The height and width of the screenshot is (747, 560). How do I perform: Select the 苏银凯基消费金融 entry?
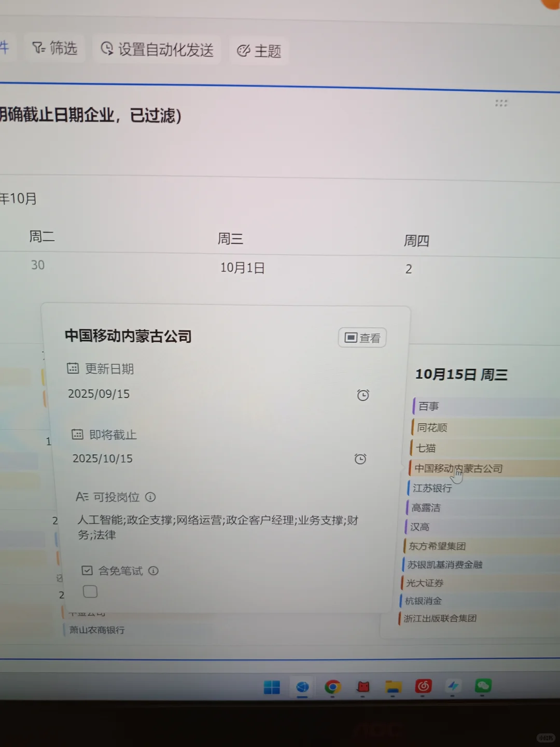pos(480,564)
